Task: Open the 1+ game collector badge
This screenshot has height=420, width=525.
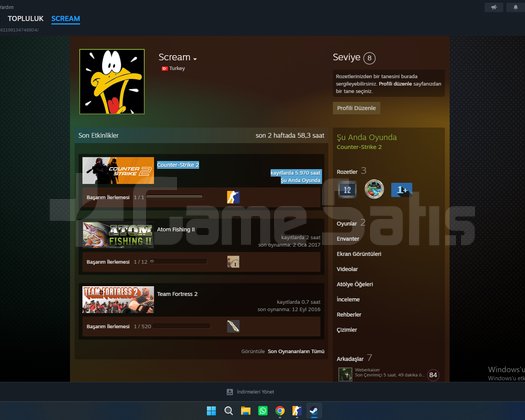Action: click(402, 190)
